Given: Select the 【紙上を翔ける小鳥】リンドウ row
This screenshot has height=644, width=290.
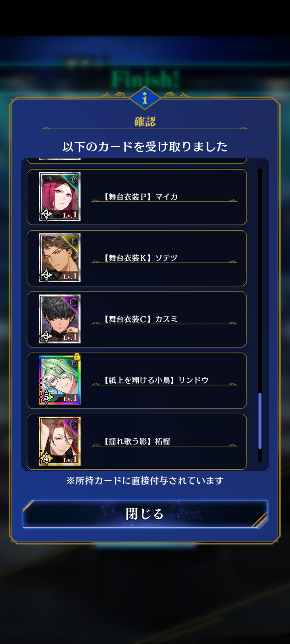Looking at the screenshot, I should 137,380.
